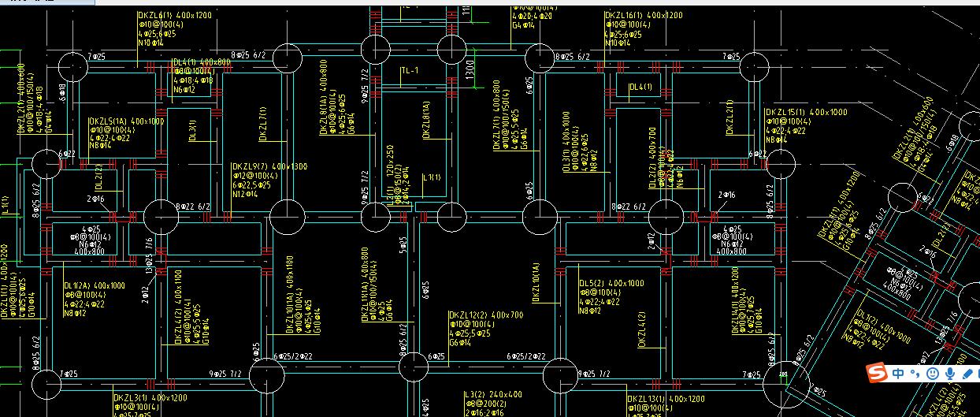
Task: Select the 'N12Φ14' rebar annotation
Action: (x=245, y=195)
